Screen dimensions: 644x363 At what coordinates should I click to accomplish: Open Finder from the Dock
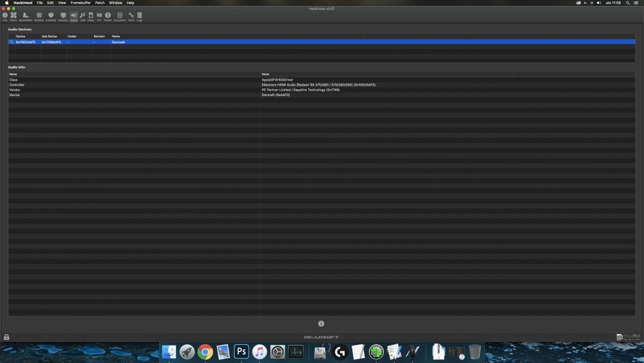click(169, 352)
